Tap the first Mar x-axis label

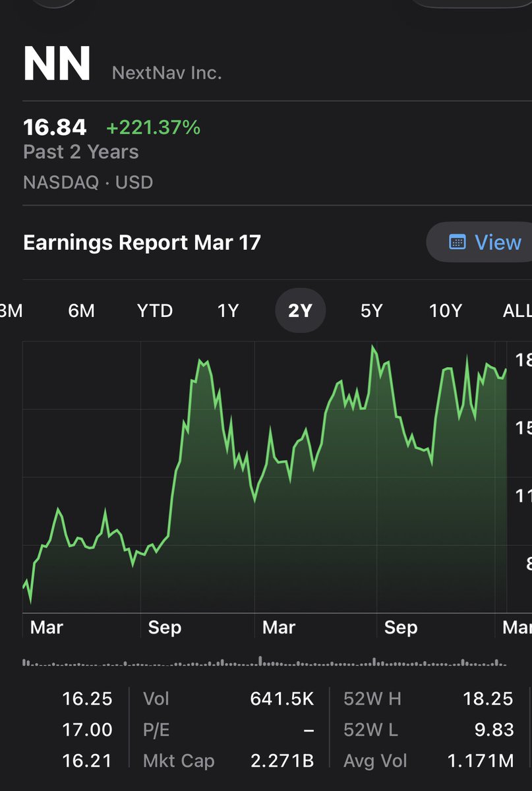tap(46, 627)
